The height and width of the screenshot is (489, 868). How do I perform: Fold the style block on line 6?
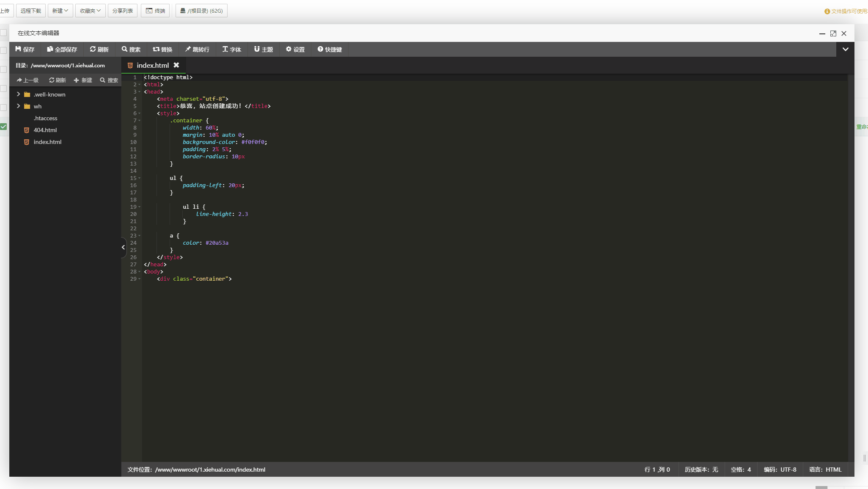click(x=140, y=113)
